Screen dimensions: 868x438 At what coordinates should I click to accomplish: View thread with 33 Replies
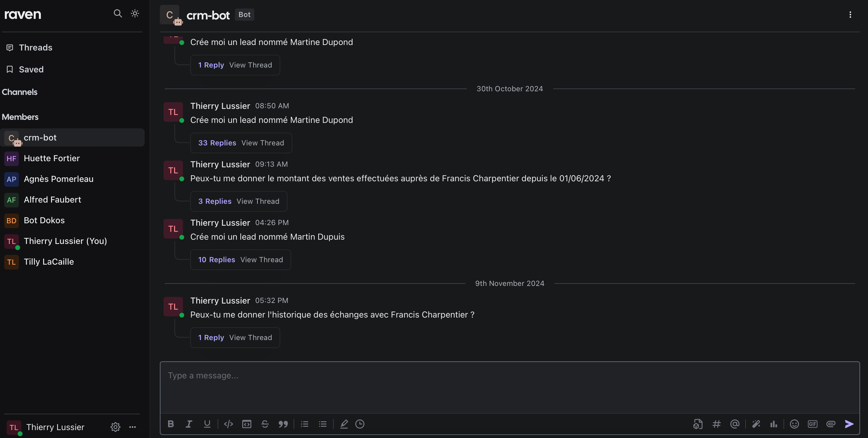(x=241, y=143)
